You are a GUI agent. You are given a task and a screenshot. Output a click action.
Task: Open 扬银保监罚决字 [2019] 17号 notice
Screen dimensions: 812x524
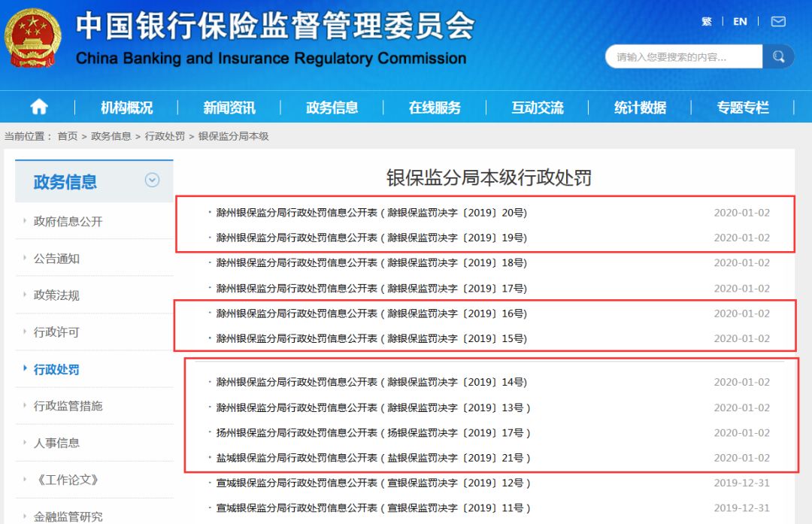373,433
